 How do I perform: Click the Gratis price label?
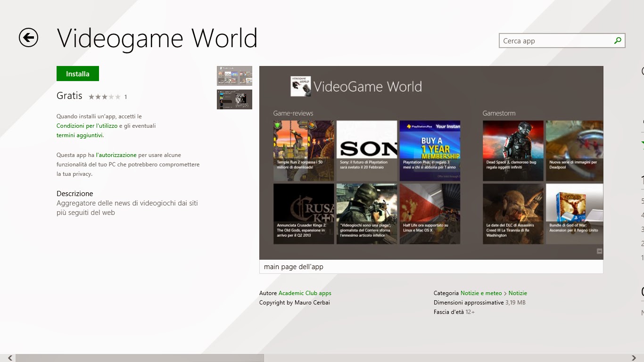click(x=69, y=96)
